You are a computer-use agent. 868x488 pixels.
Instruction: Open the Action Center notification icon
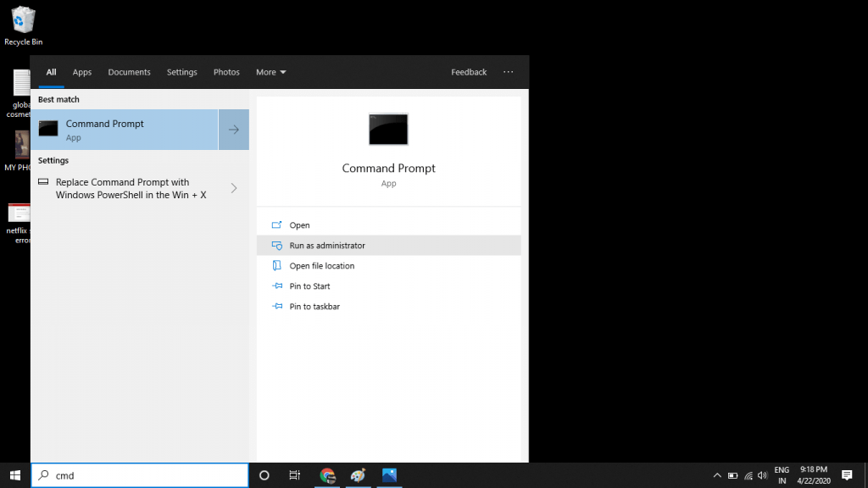pyautogui.click(x=846, y=475)
